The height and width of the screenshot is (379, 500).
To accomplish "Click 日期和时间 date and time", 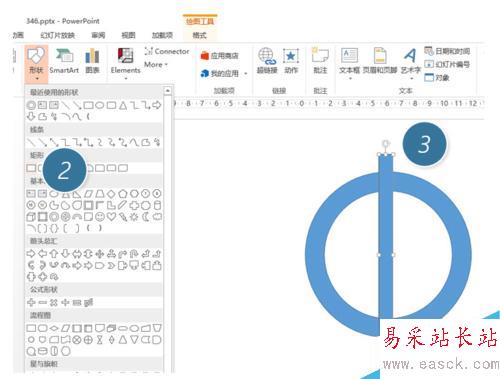I will point(447,51).
